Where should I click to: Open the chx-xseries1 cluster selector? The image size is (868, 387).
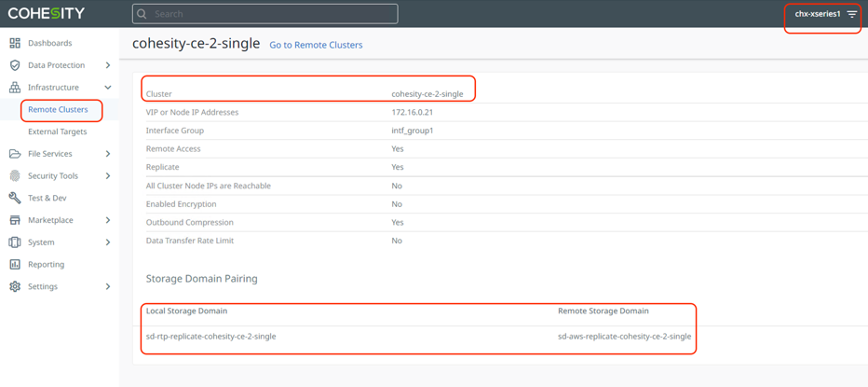pos(818,14)
